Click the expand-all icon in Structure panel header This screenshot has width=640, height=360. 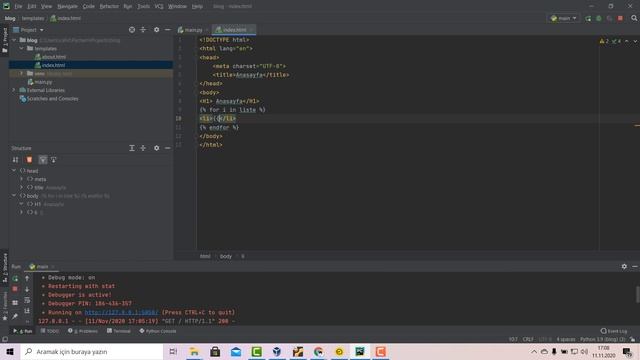(x=132, y=148)
